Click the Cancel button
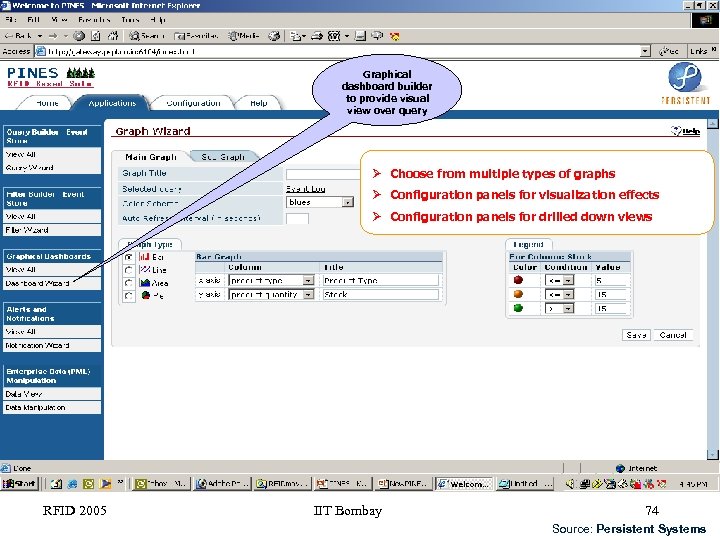The image size is (720, 540). point(673,335)
